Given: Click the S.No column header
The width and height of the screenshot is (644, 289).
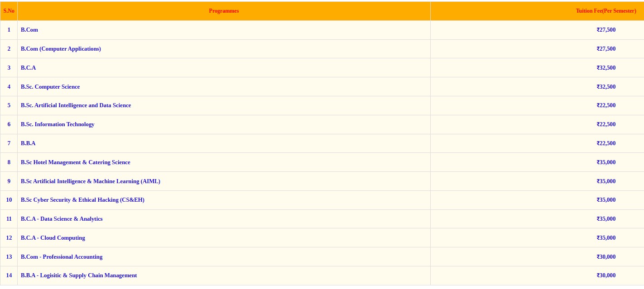Looking at the screenshot, I should 9,11.
